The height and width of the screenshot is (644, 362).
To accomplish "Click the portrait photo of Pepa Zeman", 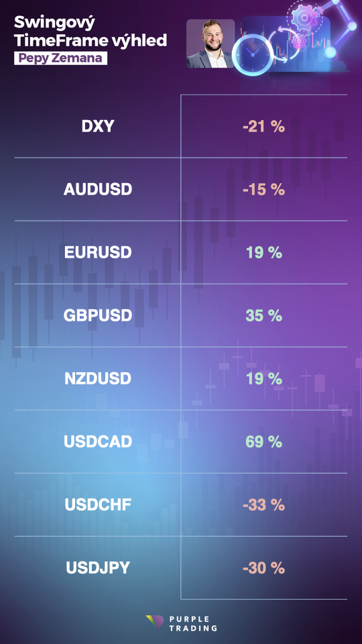I will click(x=210, y=44).
